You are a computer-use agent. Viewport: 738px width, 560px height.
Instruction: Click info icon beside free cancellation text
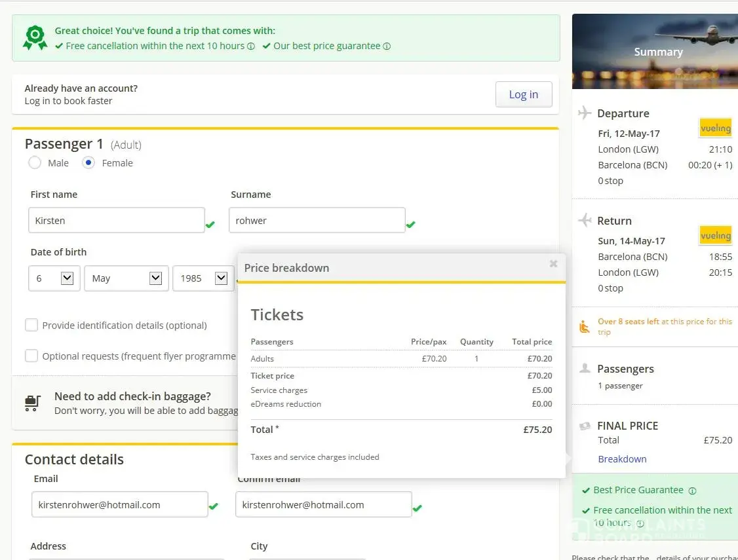[251, 47]
